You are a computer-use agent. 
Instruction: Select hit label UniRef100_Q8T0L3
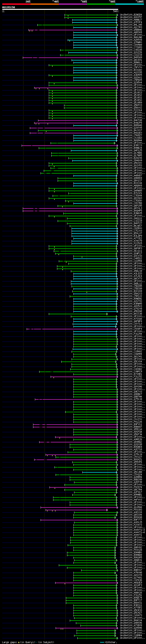tap(131, 208)
